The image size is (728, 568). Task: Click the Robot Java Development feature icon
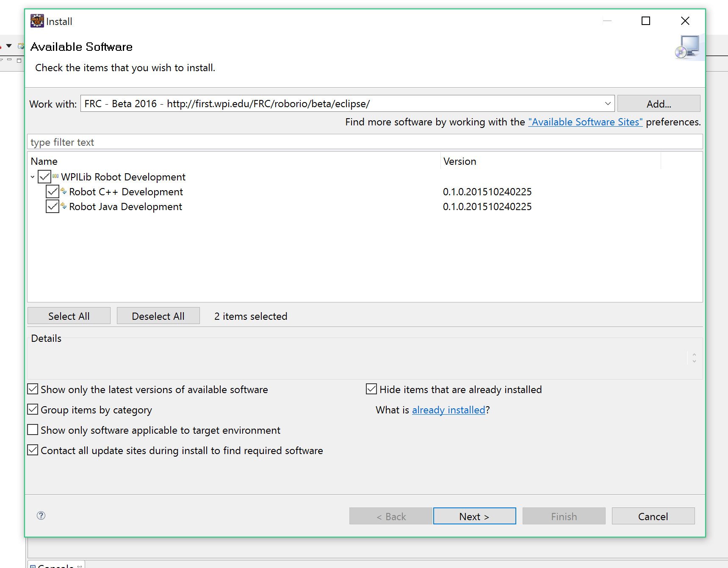point(64,206)
